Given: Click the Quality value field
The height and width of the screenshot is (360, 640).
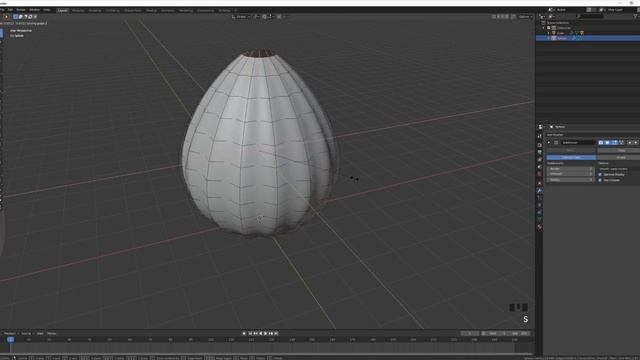Looking at the screenshot, I should [x=570, y=180].
